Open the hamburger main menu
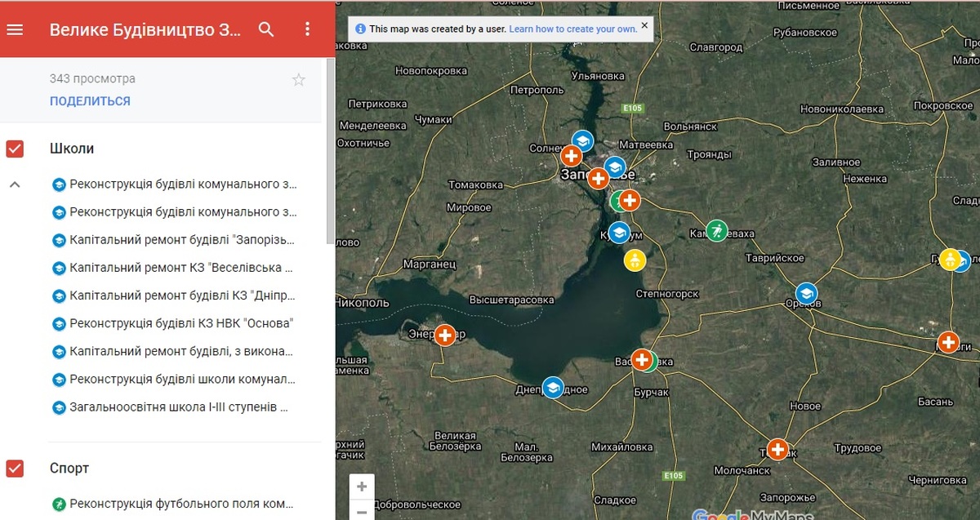The image size is (980, 520). coord(15,29)
